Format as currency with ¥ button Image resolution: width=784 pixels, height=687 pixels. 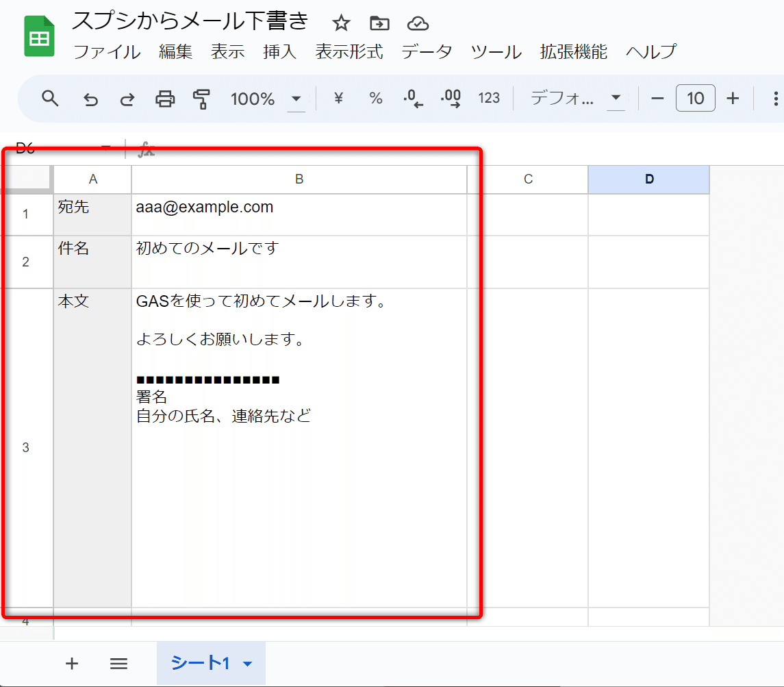338,98
